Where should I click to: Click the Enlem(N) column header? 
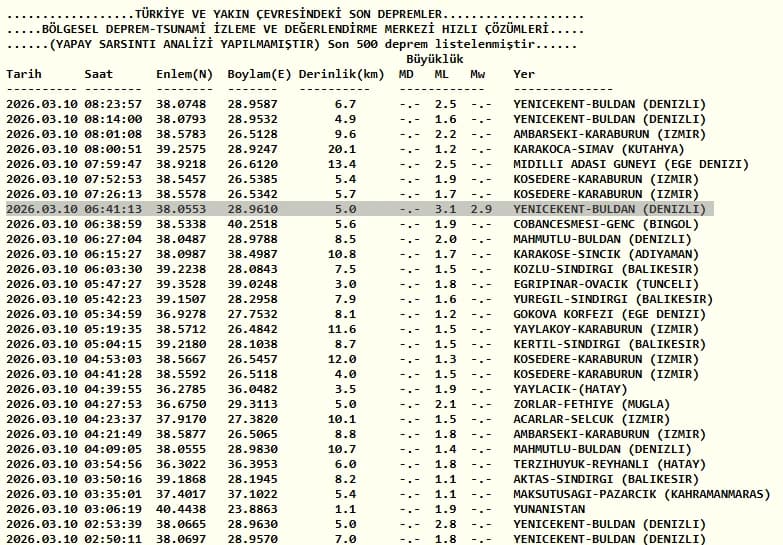pyautogui.click(x=184, y=74)
